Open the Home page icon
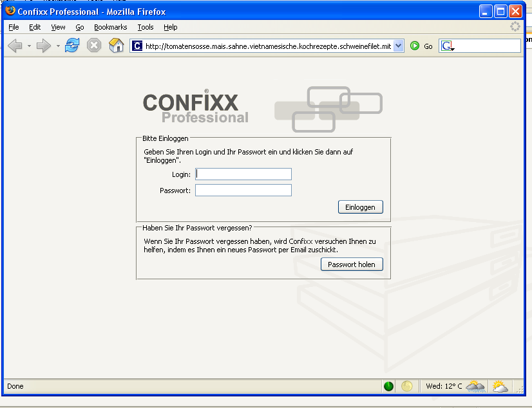Image resolution: width=532 pixels, height=408 pixels. (116, 46)
